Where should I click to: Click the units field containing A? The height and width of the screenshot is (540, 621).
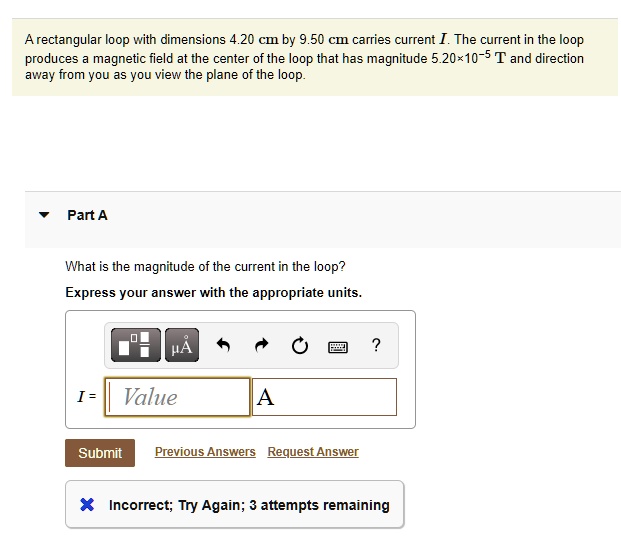point(325,397)
